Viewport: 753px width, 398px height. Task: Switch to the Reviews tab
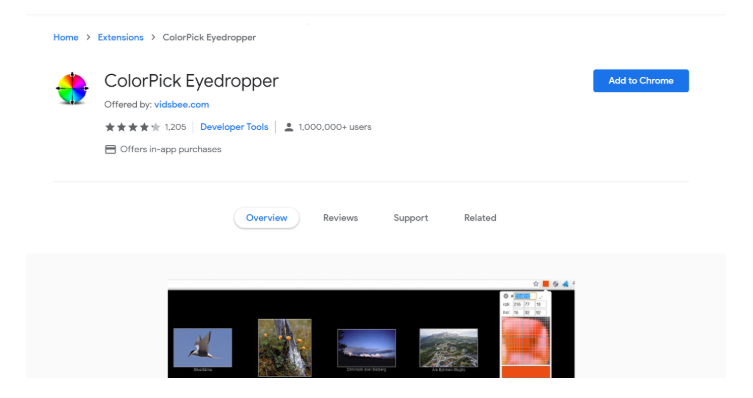tap(340, 218)
